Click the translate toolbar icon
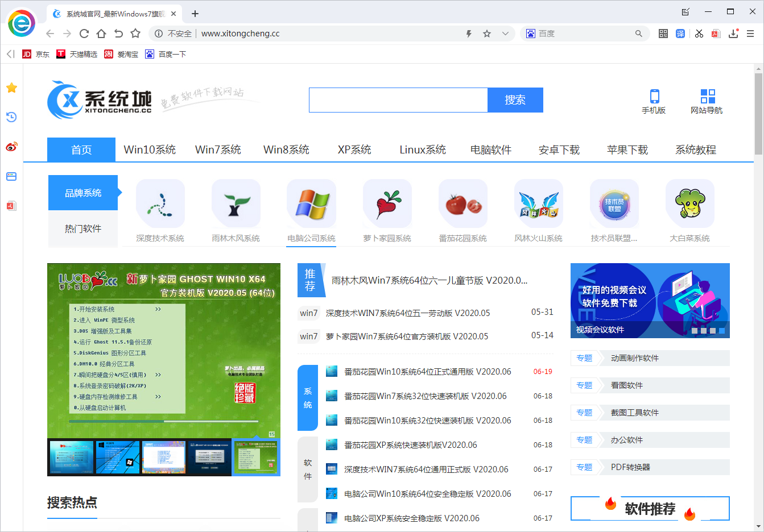Image resolution: width=764 pixels, height=532 pixels. (x=680, y=34)
